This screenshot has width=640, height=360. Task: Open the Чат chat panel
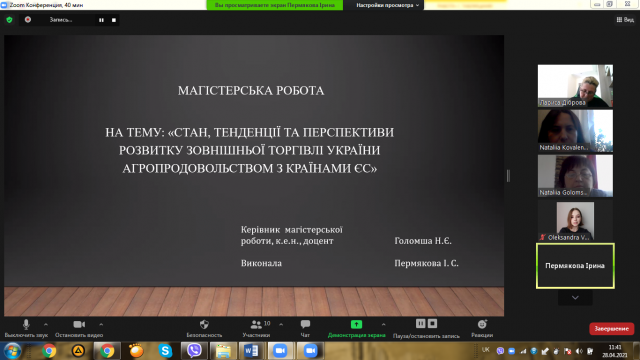305,324
